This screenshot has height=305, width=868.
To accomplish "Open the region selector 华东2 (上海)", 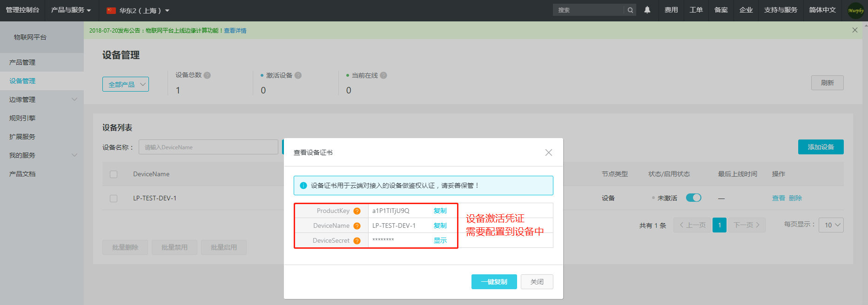I will coord(139,10).
